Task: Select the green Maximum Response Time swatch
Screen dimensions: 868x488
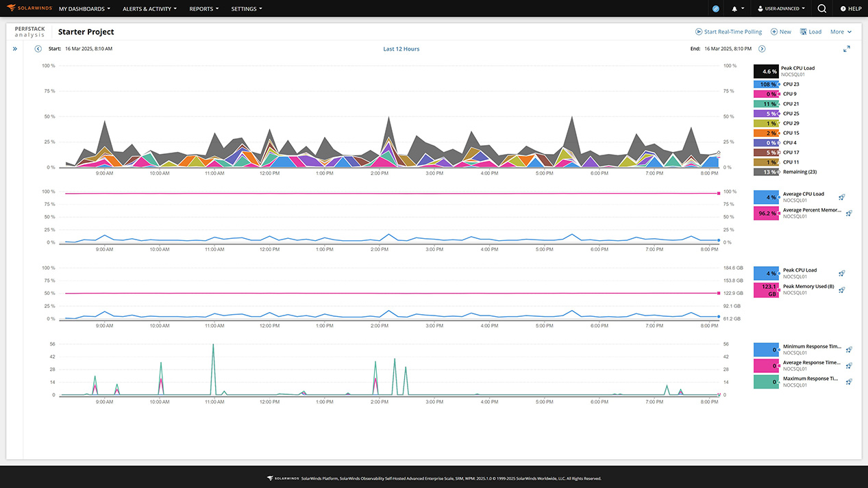Action: tap(766, 381)
